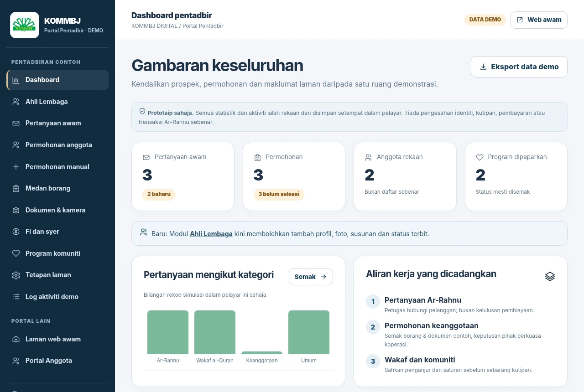Click the dollar icon for Fi dan syer
584x392 pixels.
[x=16, y=232]
